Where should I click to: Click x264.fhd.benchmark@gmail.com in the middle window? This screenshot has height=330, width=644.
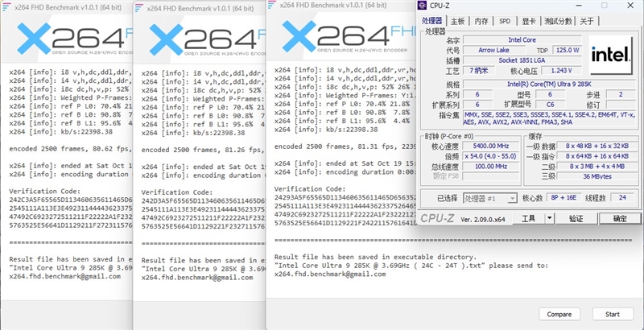tap(197, 278)
